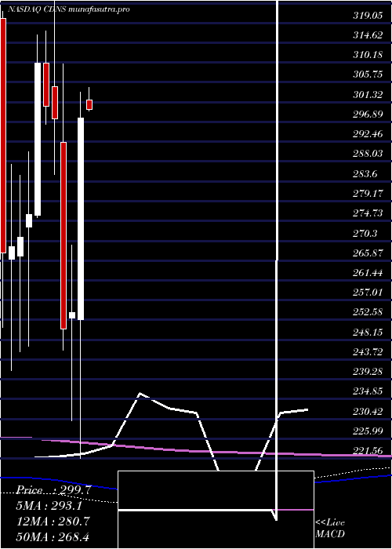
Task: Click the 230.42 price axis label
Action: [x=368, y=411]
